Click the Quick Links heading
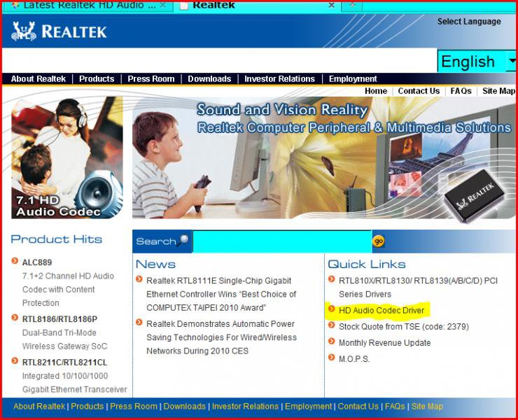518x420 pixels. pos(367,264)
